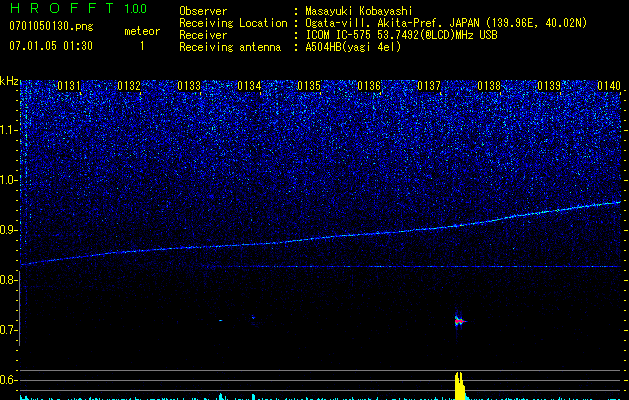Click the 1.1 frequency axis label
The width and height of the screenshot is (629, 400).
[x=9, y=130]
